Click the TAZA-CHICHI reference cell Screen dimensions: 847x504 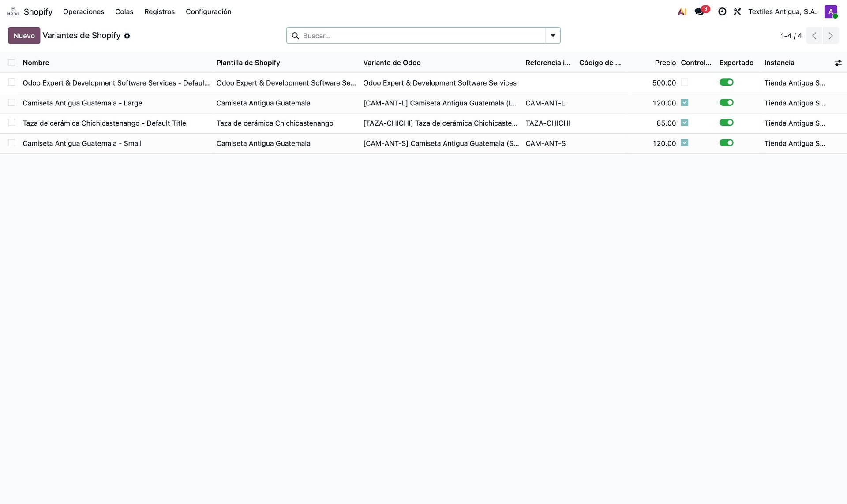548,123
